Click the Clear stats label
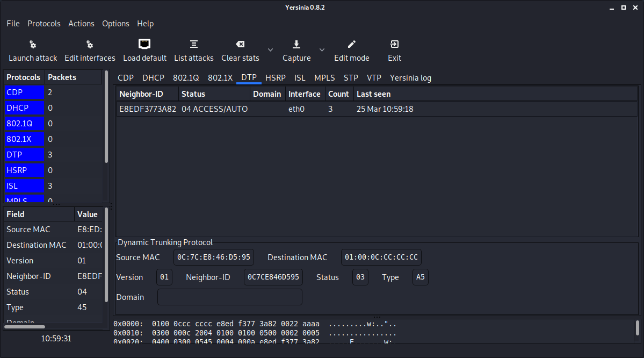644x358 pixels. pos(240,58)
